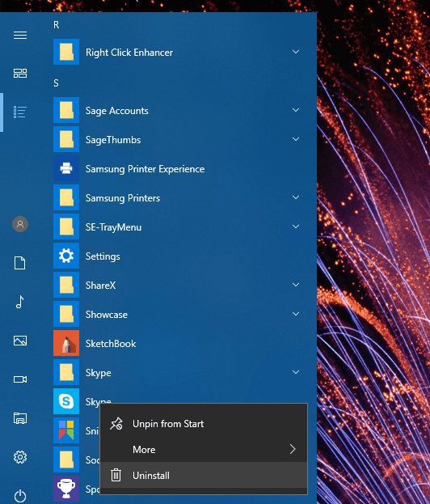Open Documents from the sidebar
The height and width of the screenshot is (504, 430).
(20, 263)
